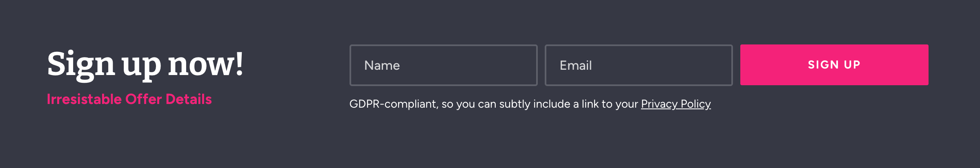
Task: Click the pink offer details text
Action: (x=129, y=99)
